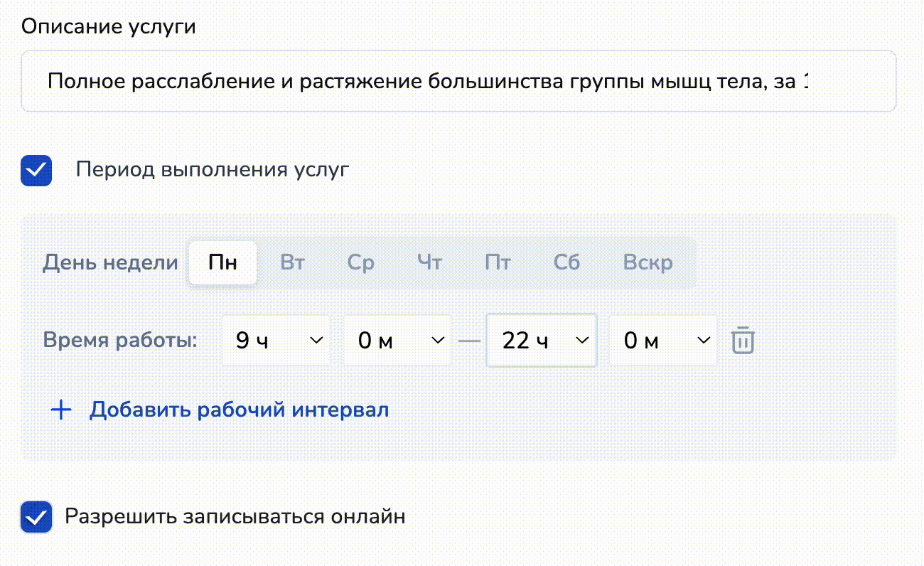This screenshot has width=924, height=566.
Task: Pick the Сб weekday tab
Action: pyautogui.click(x=566, y=263)
